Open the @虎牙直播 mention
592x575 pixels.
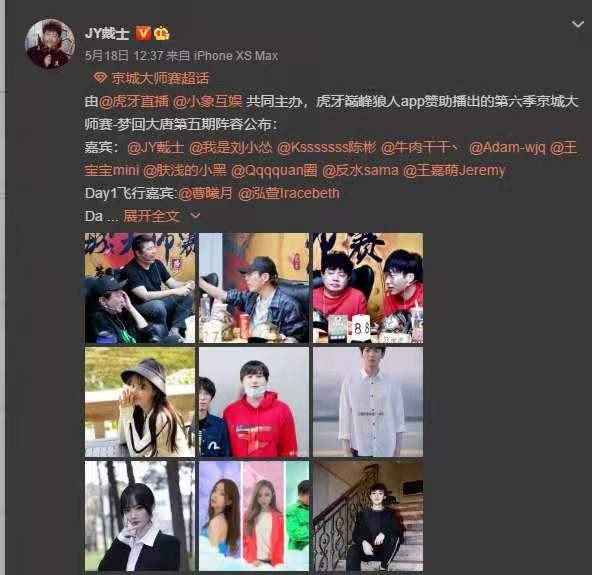[x=134, y=102]
